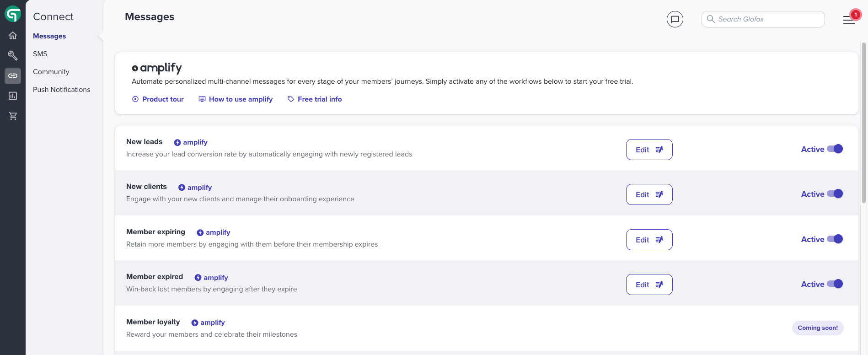This screenshot has height=355, width=868.
Task: Click the notification badge showing 1
Action: tap(856, 15)
